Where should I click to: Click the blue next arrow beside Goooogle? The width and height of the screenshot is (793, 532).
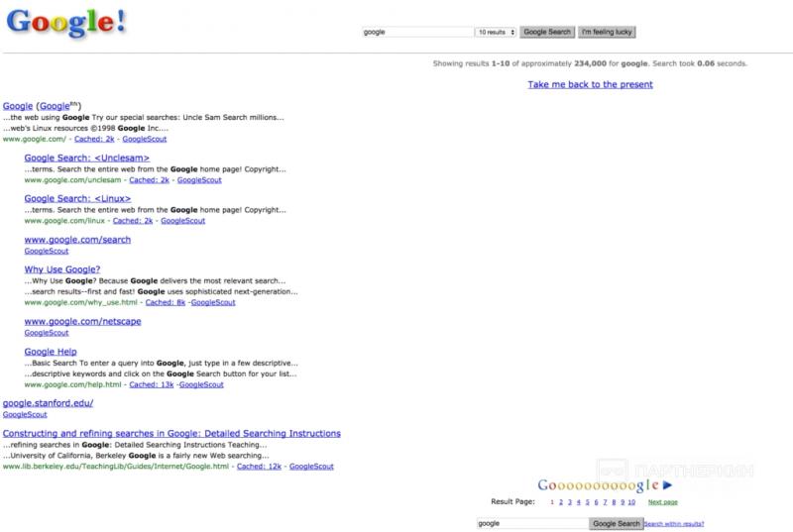point(667,485)
